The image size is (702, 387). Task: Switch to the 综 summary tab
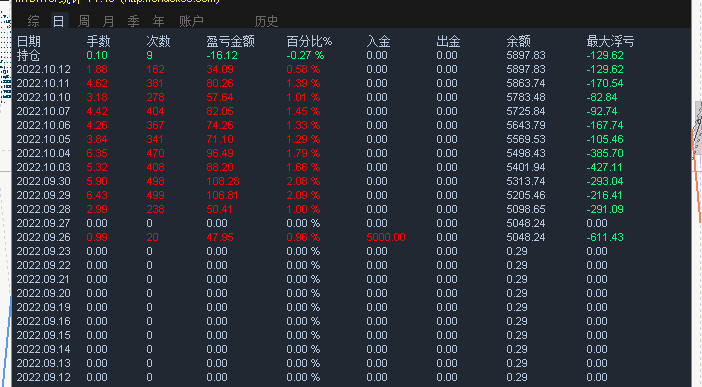[x=33, y=21]
